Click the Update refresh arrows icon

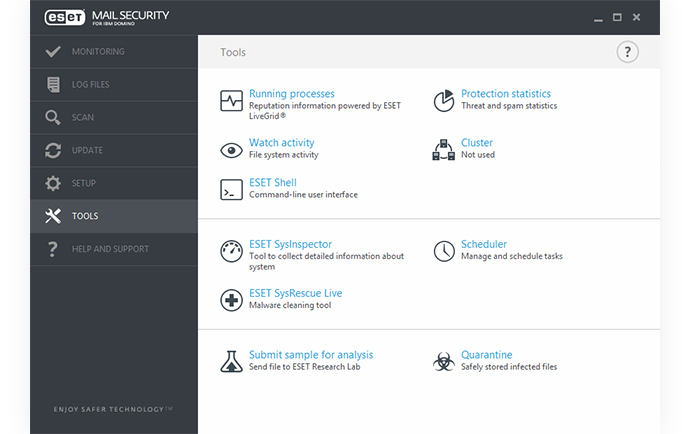pyautogui.click(x=53, y=151)
